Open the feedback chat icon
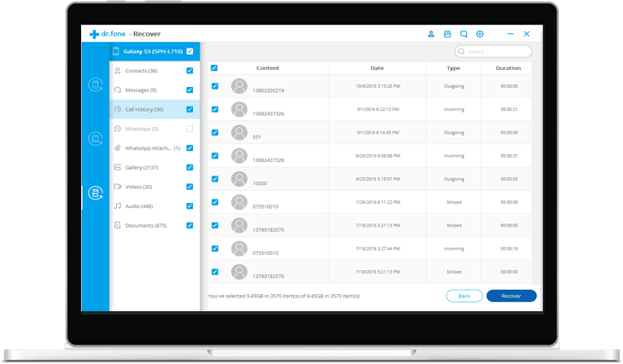The height and width of the screenshot is (364, 623). tap(463, 34)
